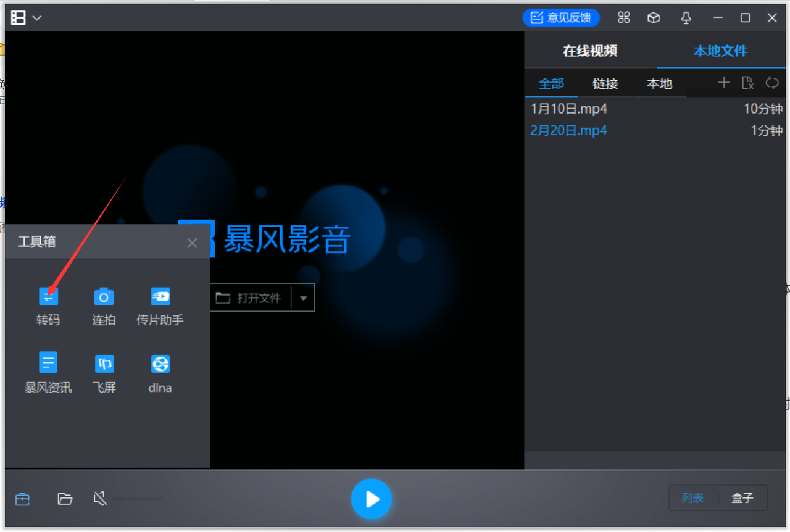Switch to 盒子 box view
The height and width of the screenshot is (532, 790).
[742, 498]
